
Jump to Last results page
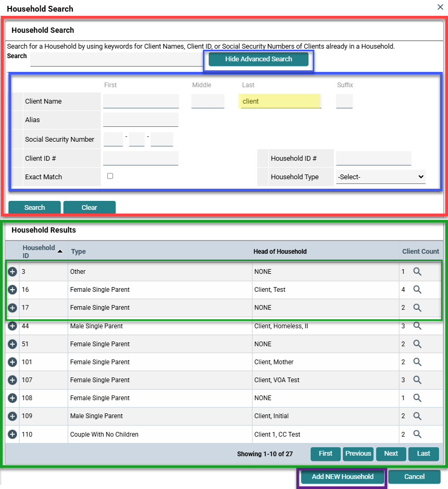pyautogui.click(x=424, y=454)
